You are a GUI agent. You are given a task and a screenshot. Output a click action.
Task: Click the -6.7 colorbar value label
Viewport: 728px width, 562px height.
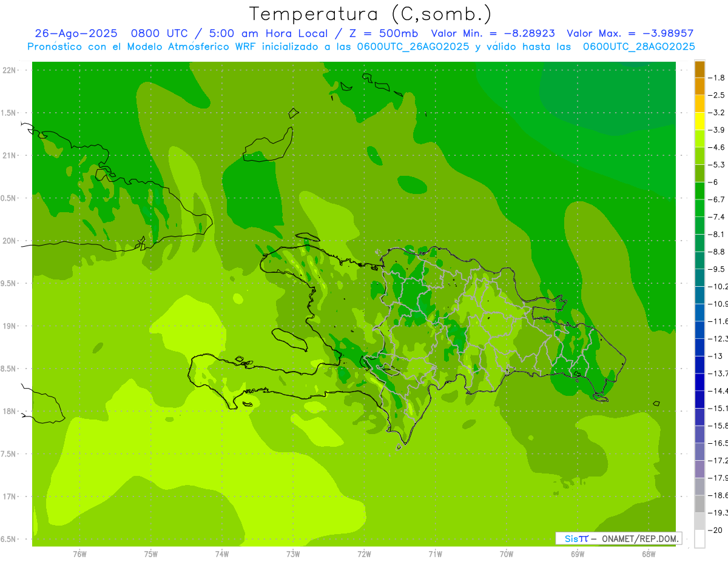point(716,199)
